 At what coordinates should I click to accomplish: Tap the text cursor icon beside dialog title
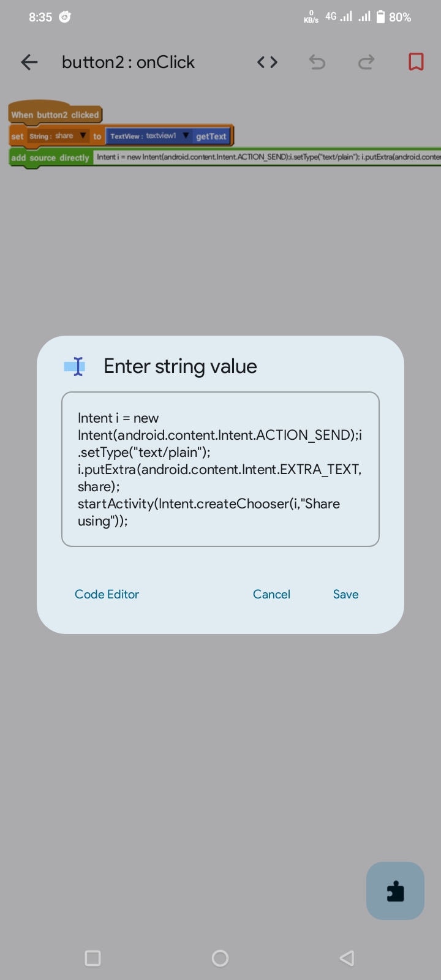tap(75, 366)
